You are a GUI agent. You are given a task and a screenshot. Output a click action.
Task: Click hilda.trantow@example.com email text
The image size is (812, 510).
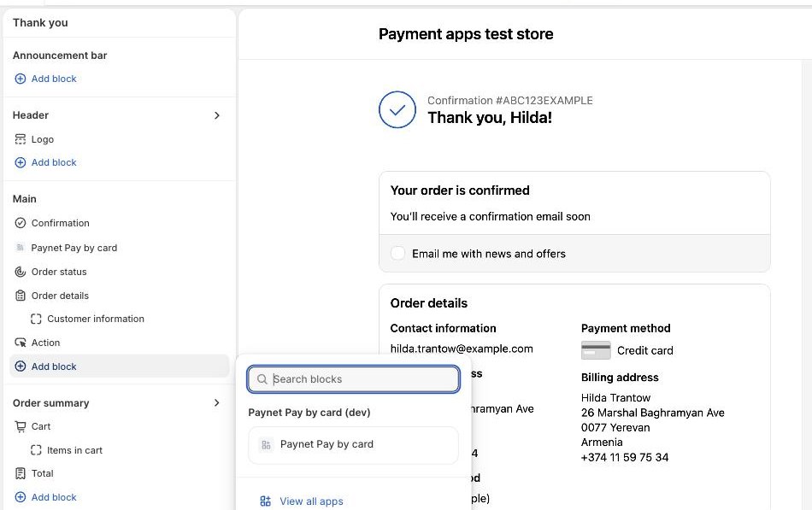point(462,349)
